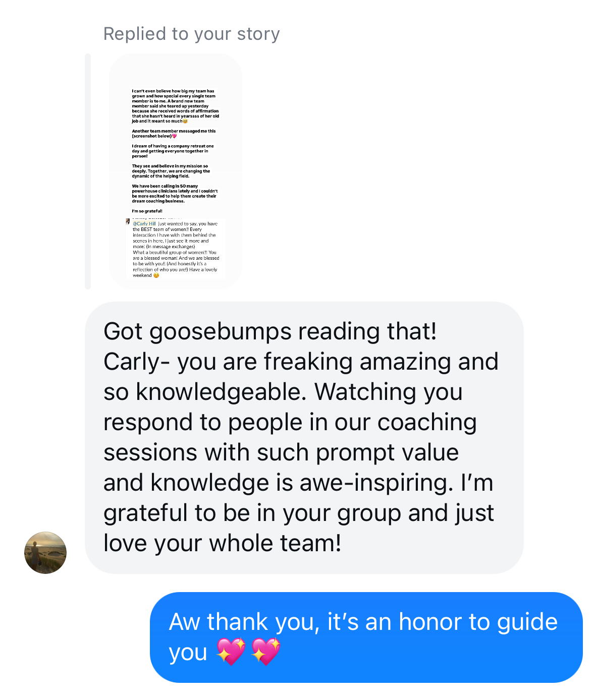Image resolution: width=595 pixels, height=700 pixels.
Task: Tap the @Carly Hill mention in story
Action: pos(144,223)
